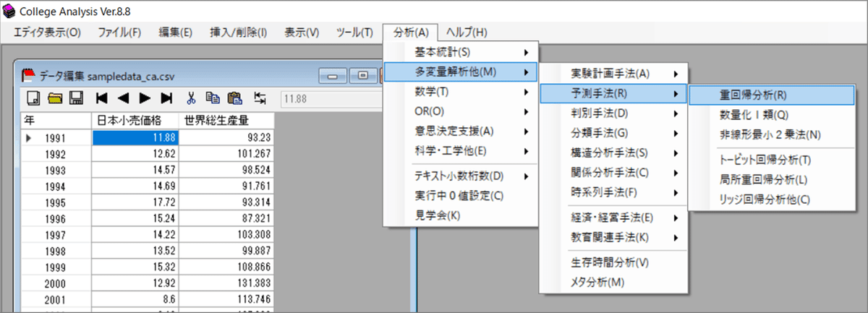The height and width of the screenshot is (313, 868).
Task: Open the エディタ表示(O) menu
Action: [48, 33]
